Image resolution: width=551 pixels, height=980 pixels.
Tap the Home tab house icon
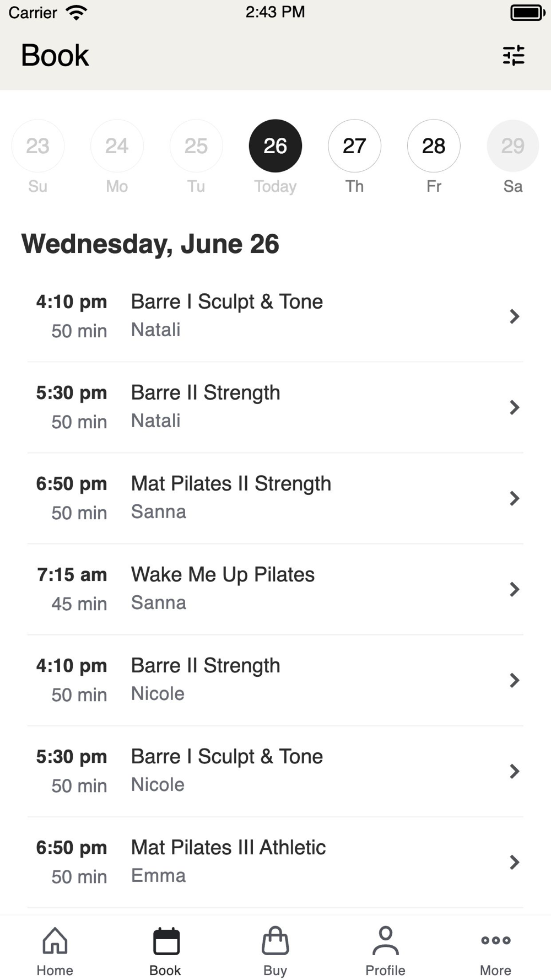click(x=55, y=940)
